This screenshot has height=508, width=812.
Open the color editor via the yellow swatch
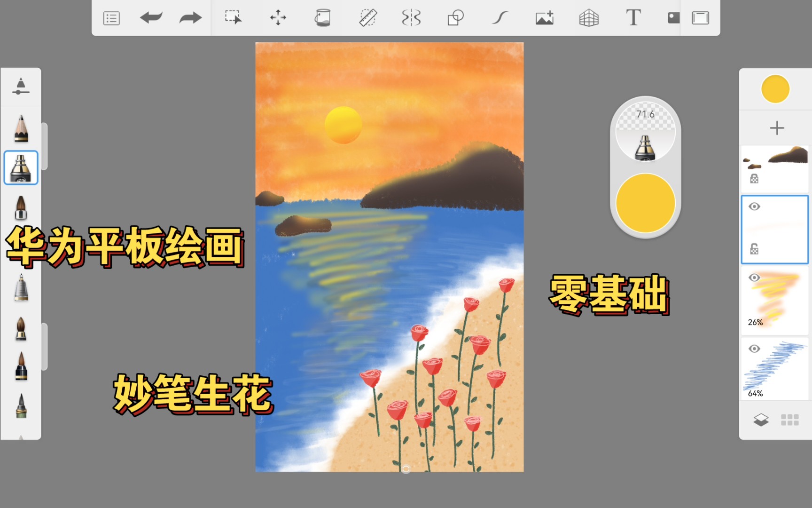pyautogui.click(x=775, y=88)
